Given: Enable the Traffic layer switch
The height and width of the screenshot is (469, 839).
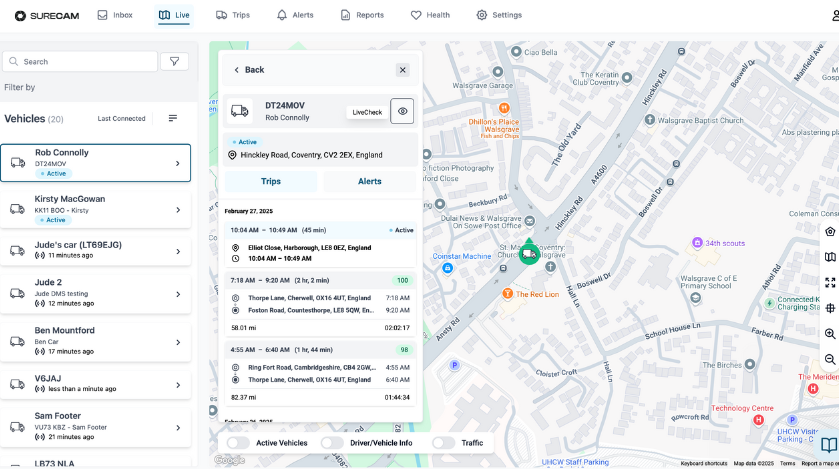Looking at the screenshot, I should tap(444, 443).
